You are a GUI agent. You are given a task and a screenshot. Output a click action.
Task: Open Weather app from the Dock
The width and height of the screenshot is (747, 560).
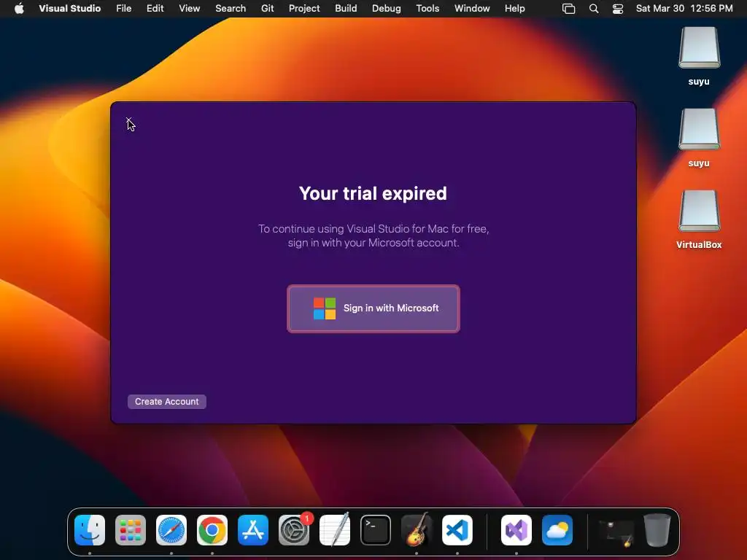click(x=557, y=530)
